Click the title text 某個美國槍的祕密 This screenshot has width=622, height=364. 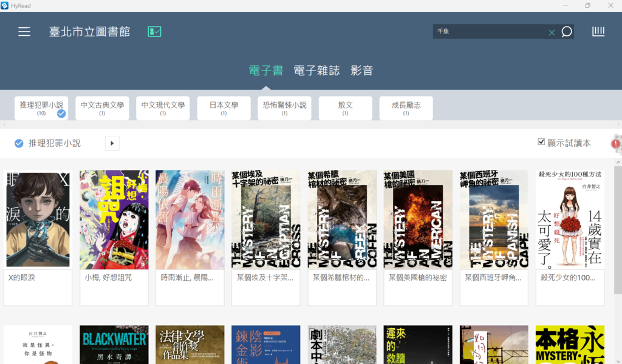pyautogui.click(x=417, y=278)
